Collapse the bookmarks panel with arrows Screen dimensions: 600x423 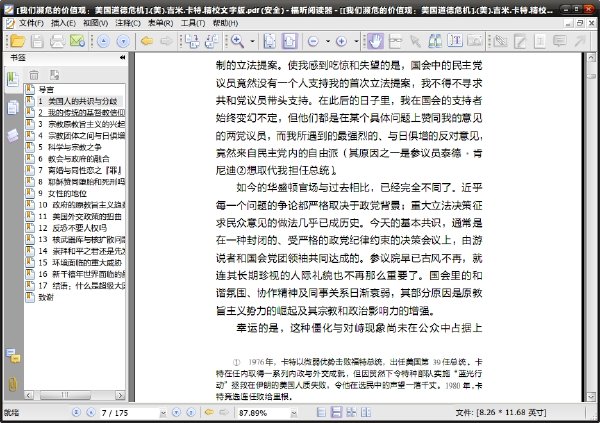coord(122,57)
